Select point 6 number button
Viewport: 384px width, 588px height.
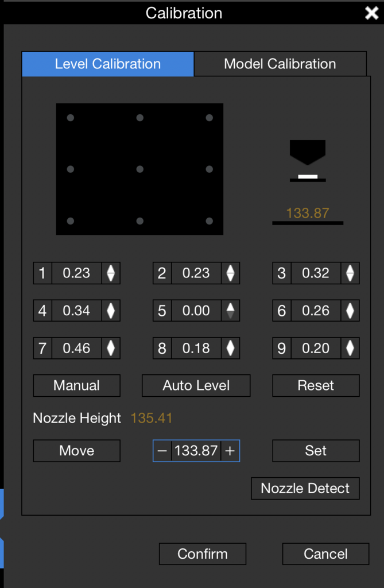click(x=282, y=311)
